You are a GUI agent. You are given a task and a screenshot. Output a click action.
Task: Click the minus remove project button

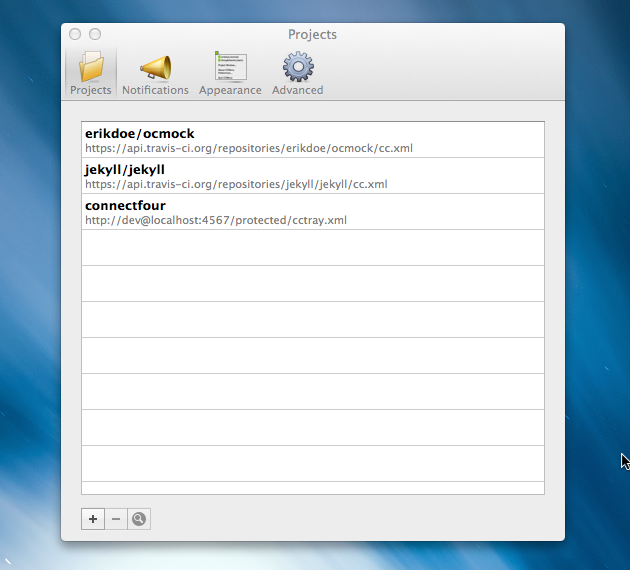click(116, 519)
